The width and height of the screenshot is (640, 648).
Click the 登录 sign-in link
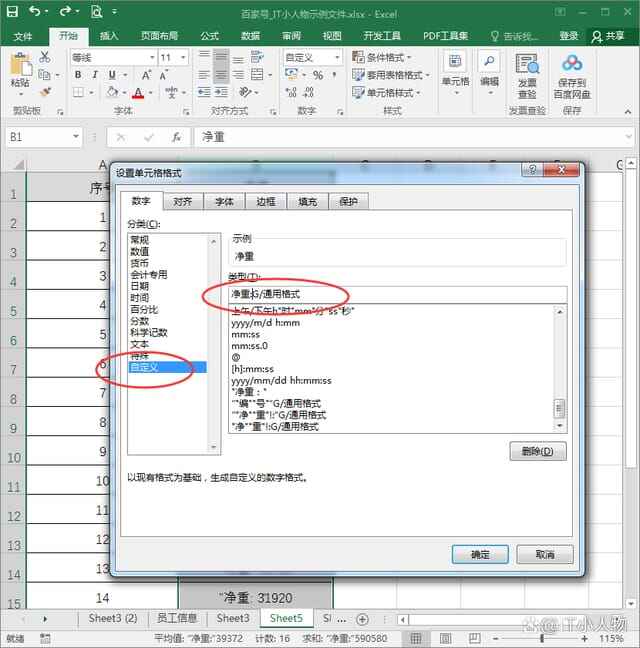point(569,36)
